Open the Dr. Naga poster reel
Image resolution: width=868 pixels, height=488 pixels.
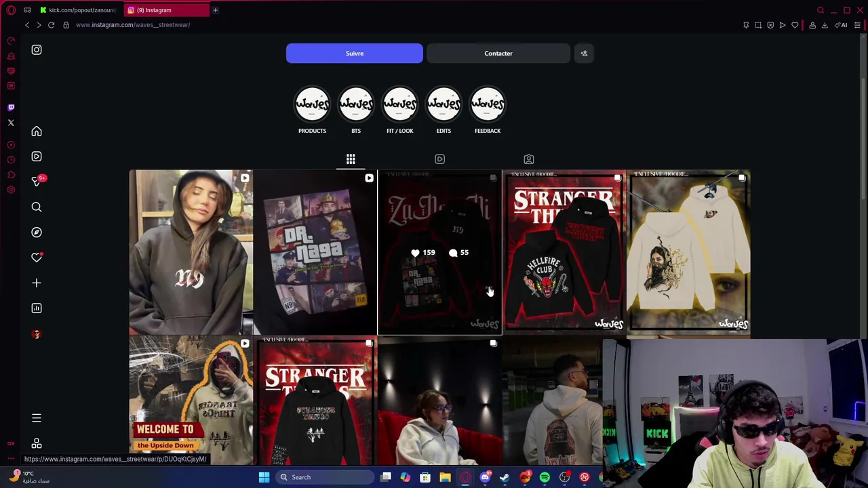pyautogui.click(x=315, y=252)
